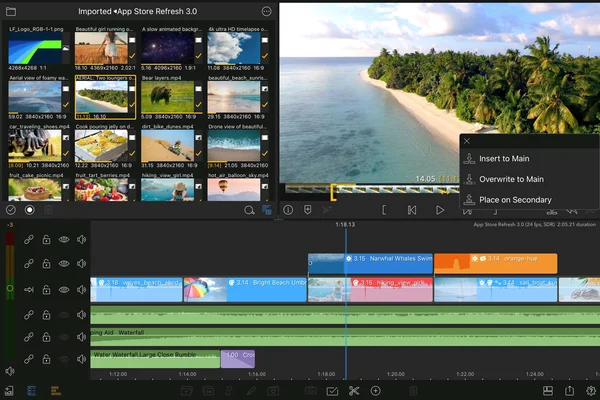
Task: Open the layout selector icon
Action: tap(548, 391)
